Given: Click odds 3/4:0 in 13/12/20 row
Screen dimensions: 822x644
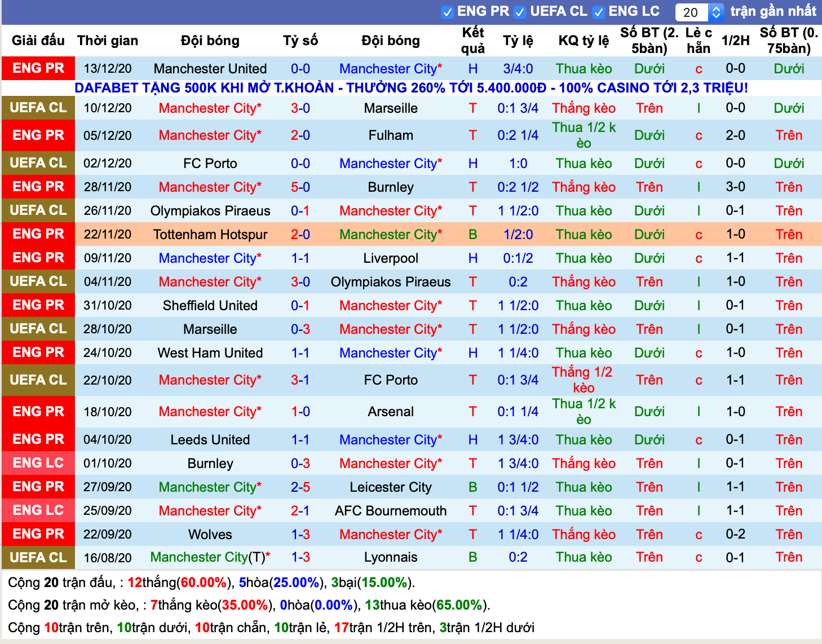Looking at the screenshot, I should [x=518, y=69].
